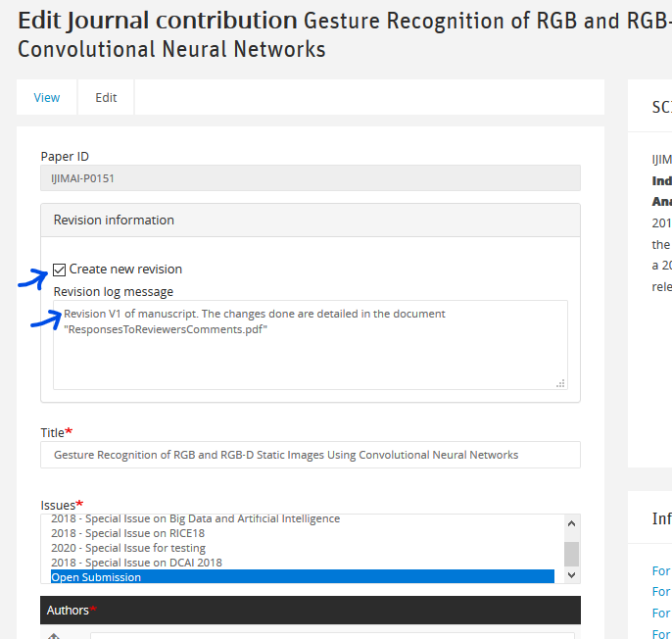672x639 pixels.
Task: Click the Title input field
Action: tap(311, 455)
